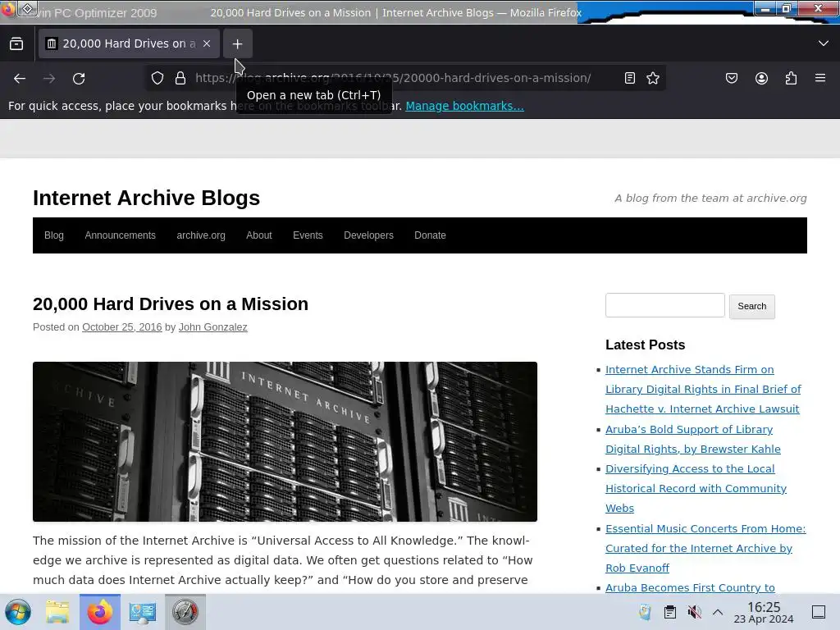Save page to Pocket

pyautogui.click(x=732, y=78)
